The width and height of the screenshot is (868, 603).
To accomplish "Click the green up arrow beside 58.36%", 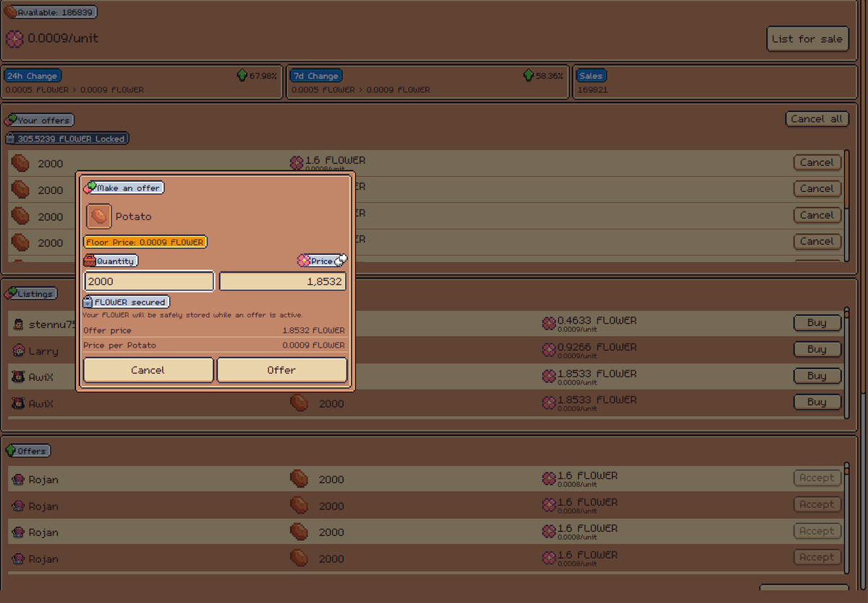I will click(529, 75).
